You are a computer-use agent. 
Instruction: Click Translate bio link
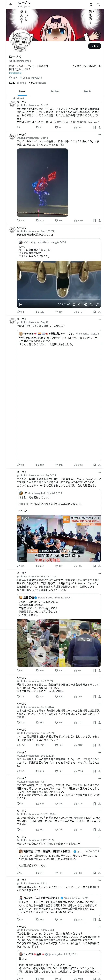click(15, 73)
